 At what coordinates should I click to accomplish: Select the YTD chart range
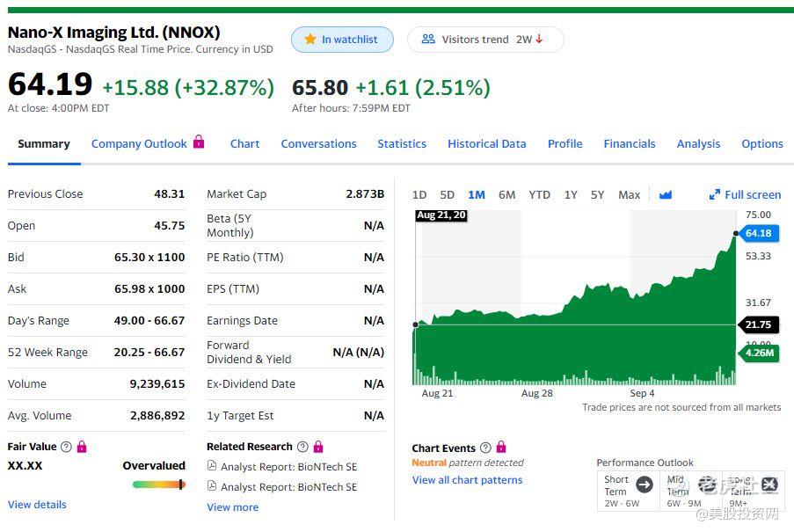[x=539, y=194]
